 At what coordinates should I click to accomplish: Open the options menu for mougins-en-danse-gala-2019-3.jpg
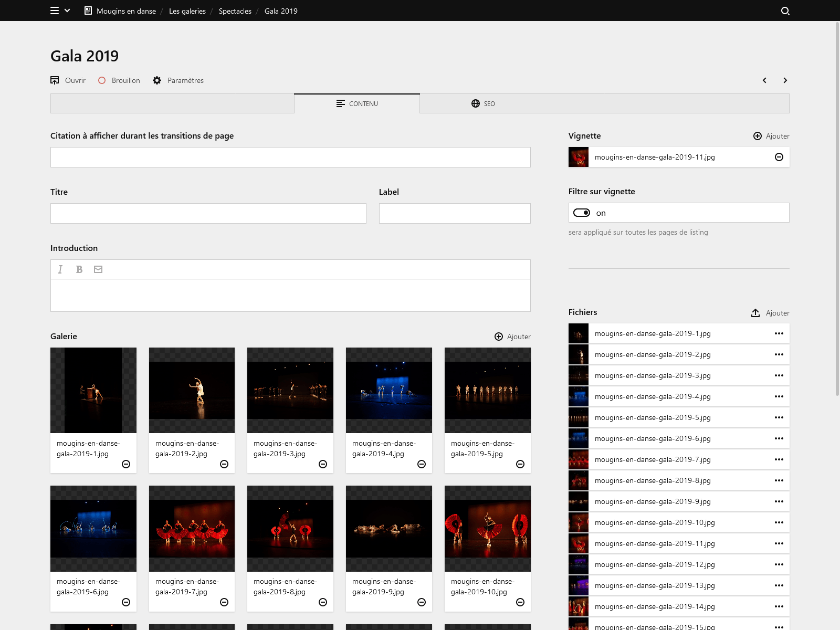point(779,375)
